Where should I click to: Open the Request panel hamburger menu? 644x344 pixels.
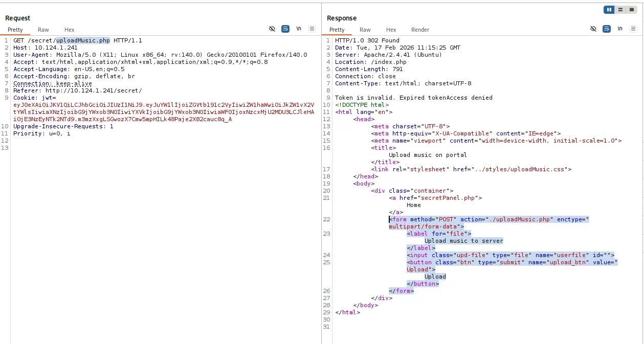click(312, 29)
